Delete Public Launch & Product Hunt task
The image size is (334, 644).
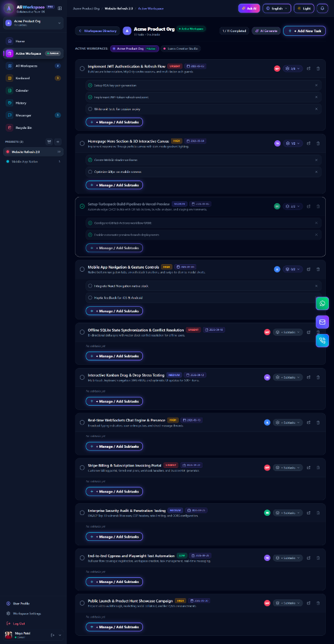(x=318, y=603)
